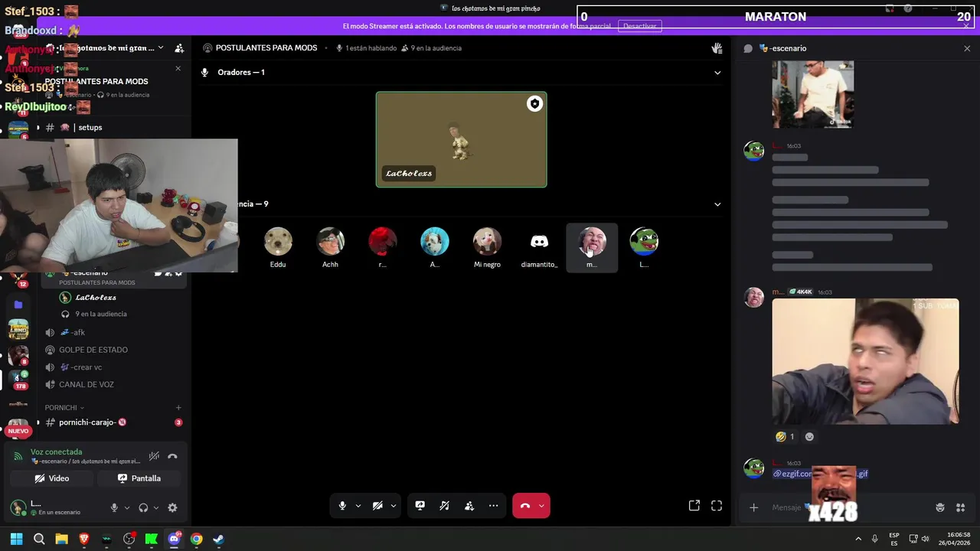Open Steam from the taskbar
Image resolution: width=980 pixels, height=551 pixels.
[x=218, y=539]
